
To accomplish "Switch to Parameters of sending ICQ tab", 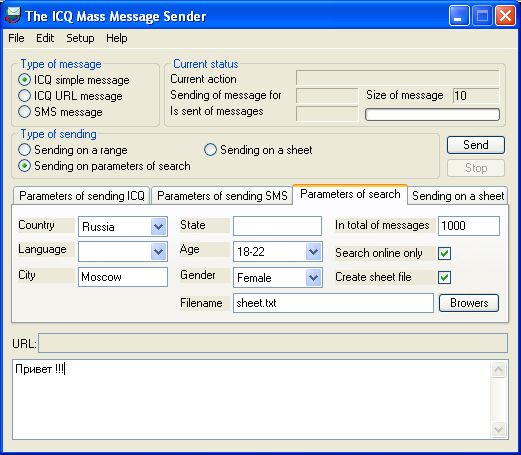I will click(x=82, y=196).
